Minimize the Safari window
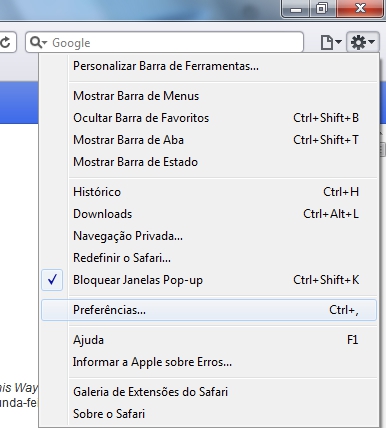This screenshot has height=428, width=386. 295,8
